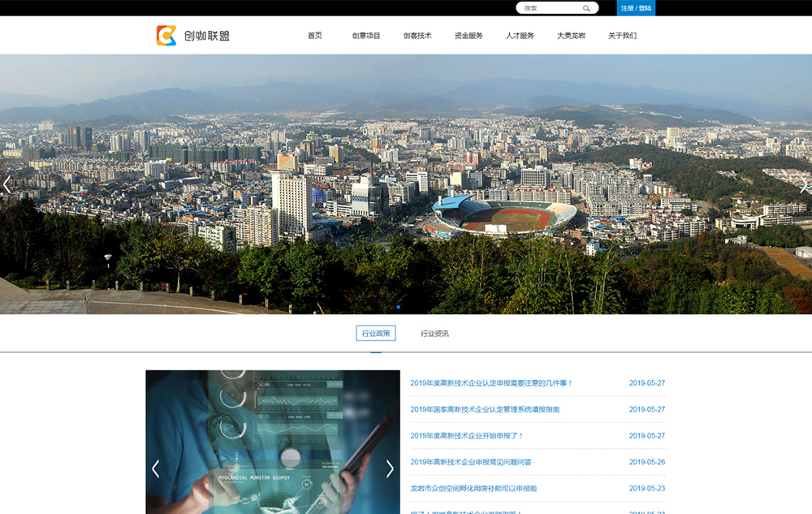Switch to the 行业资讯 tab
Viewport: 812px width, 514px height.
(x=434, y=334)
